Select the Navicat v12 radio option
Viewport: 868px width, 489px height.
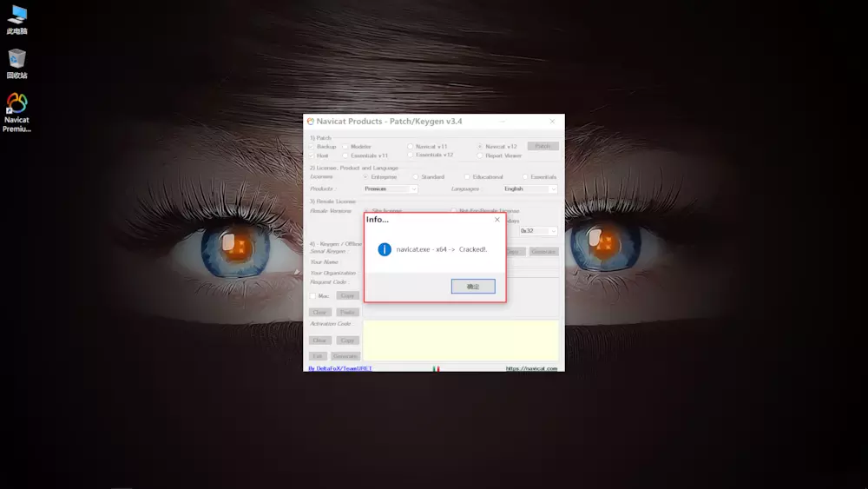pos(480,147)
